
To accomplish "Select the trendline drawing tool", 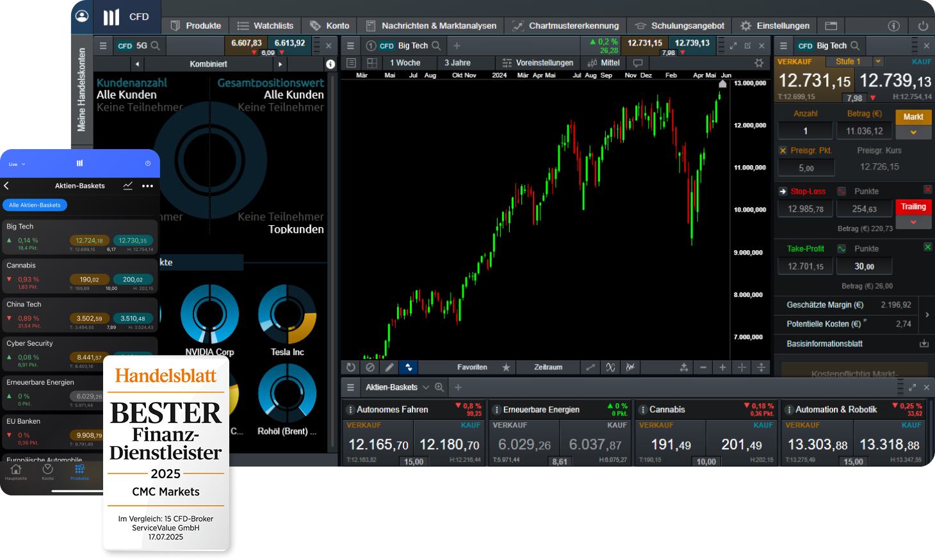I will [590, 367].
